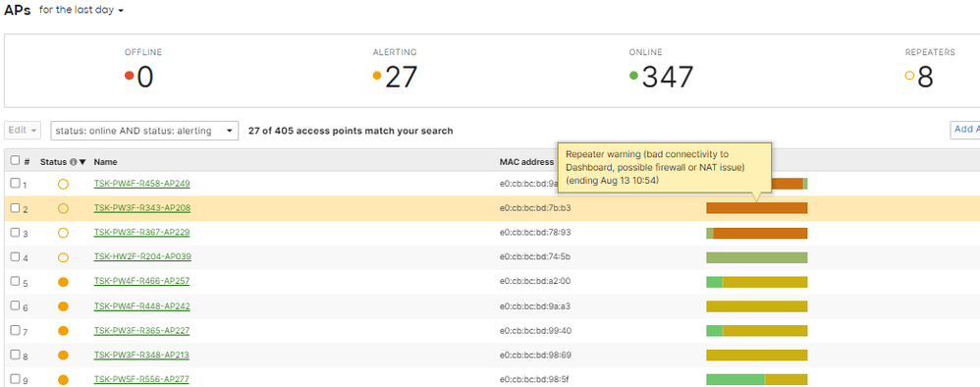The height and width of the screenshot is (387, 980).
Task: Click repeater status icon for TSK-PW3F-R367-AP229
Action: click(63, 233)
